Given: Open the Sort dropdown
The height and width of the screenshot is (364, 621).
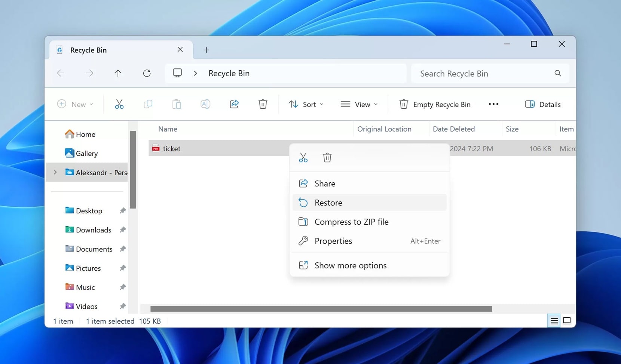Looking at the screenshot, I should click(x=306, y=104).
